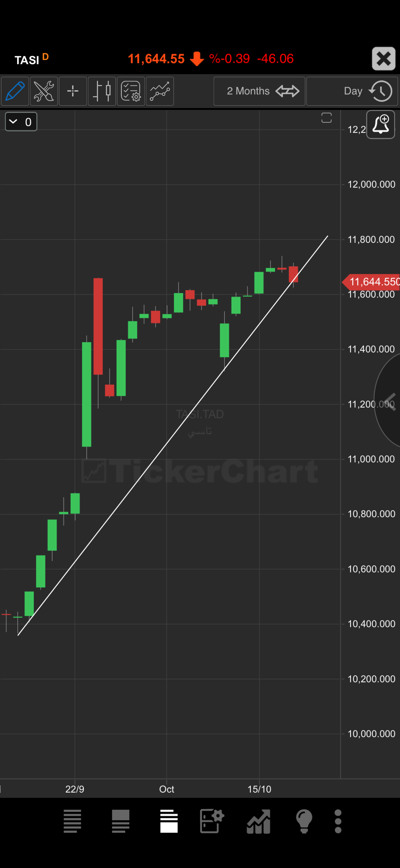Open the Day interval selector

point(352,91)
